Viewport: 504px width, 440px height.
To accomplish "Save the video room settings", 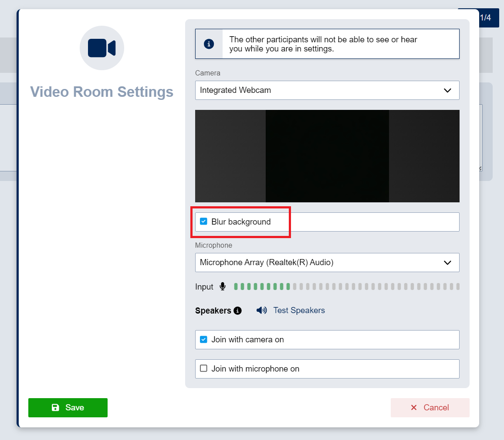I will click(x=68, y=407).
